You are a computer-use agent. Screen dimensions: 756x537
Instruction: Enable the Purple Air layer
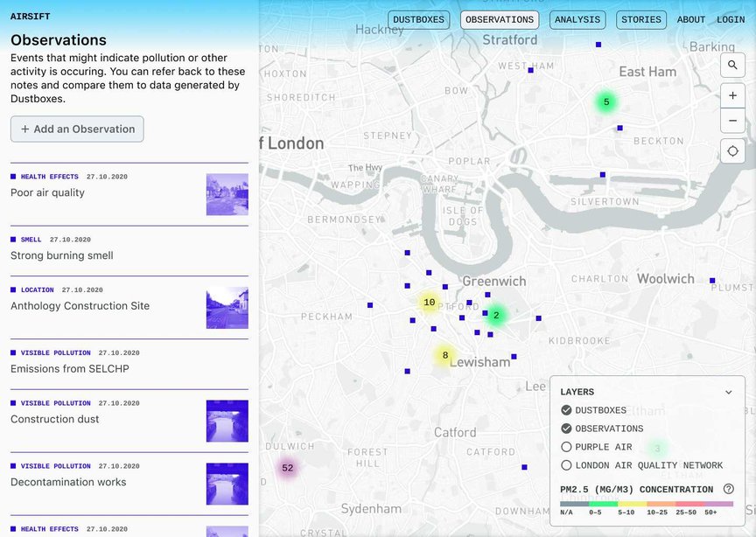[566, 447]
